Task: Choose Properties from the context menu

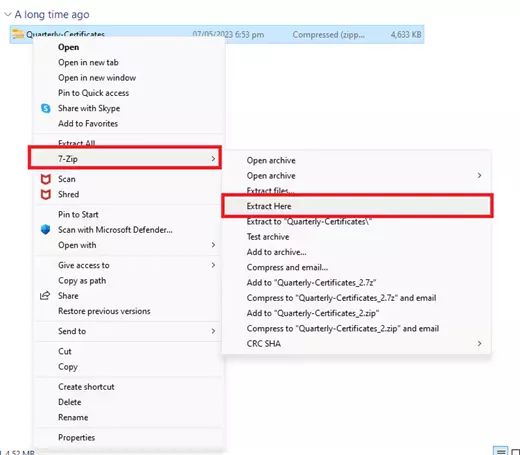Action: 76,437
